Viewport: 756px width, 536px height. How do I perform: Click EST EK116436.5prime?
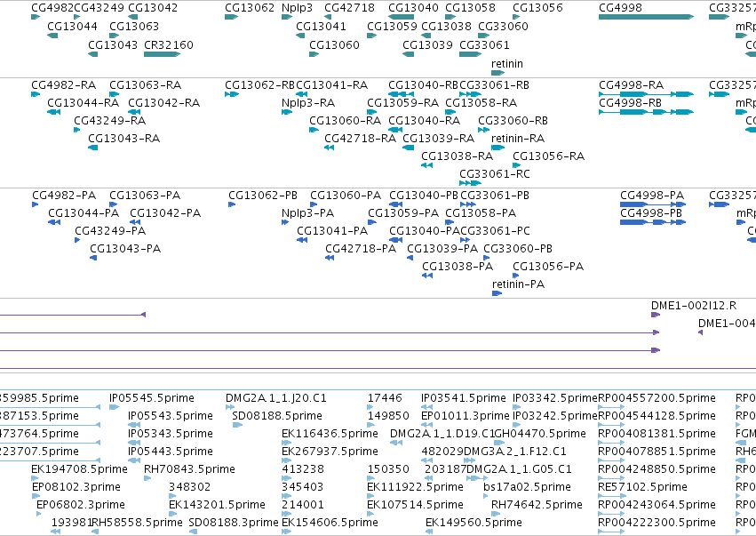click(330, 434)
